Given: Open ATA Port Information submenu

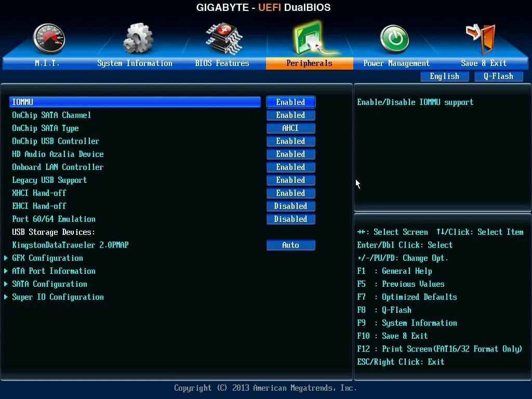Looking at the screenshot, I should [x=54, y=271].
